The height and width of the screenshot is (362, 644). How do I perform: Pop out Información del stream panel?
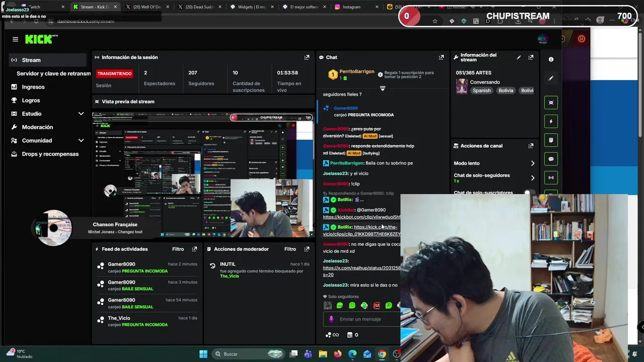point(531,57)
